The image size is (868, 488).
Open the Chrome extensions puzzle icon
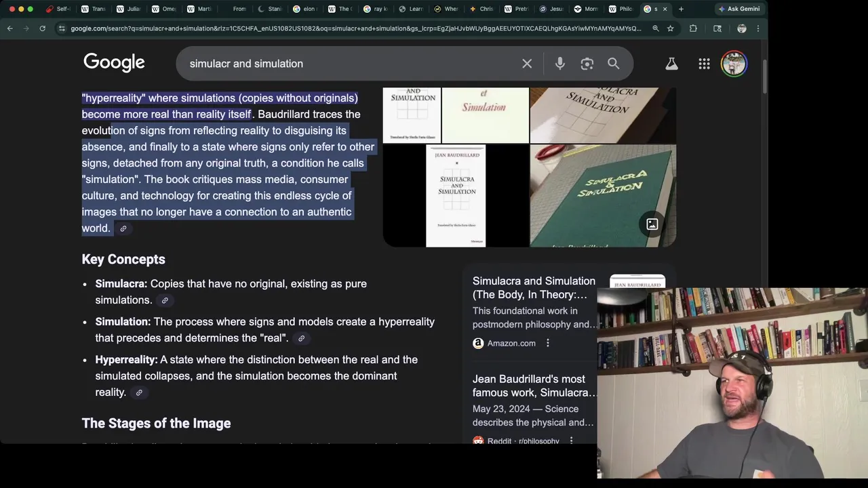click(693, 28)
